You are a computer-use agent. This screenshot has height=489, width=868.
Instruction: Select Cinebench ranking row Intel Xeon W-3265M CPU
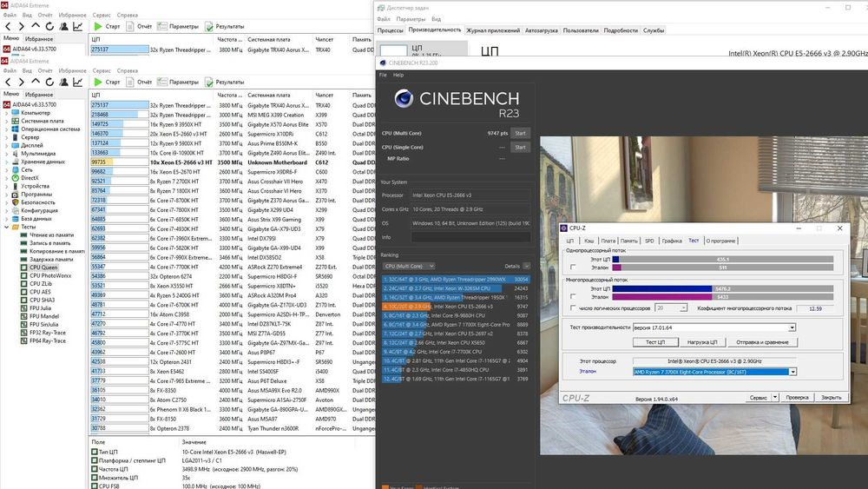455,288
